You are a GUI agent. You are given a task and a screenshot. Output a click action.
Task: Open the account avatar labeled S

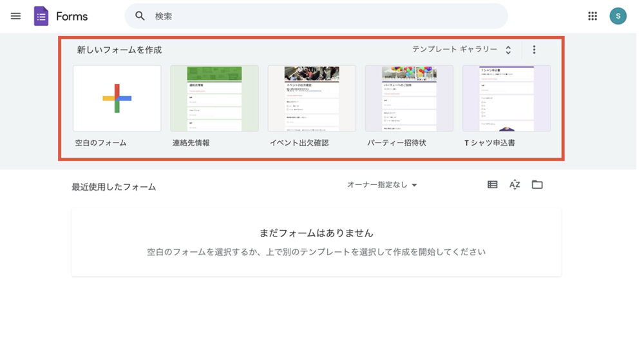point(618,16)
